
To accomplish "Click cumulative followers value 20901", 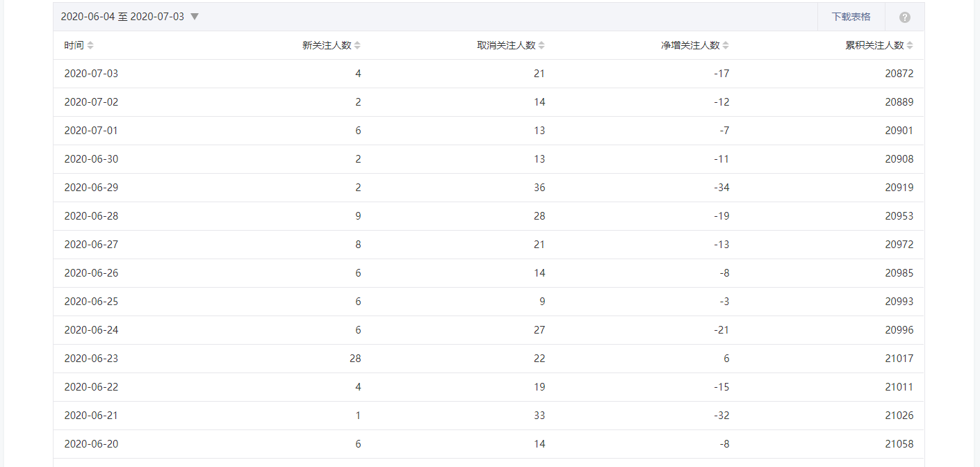I will point(899,131).
